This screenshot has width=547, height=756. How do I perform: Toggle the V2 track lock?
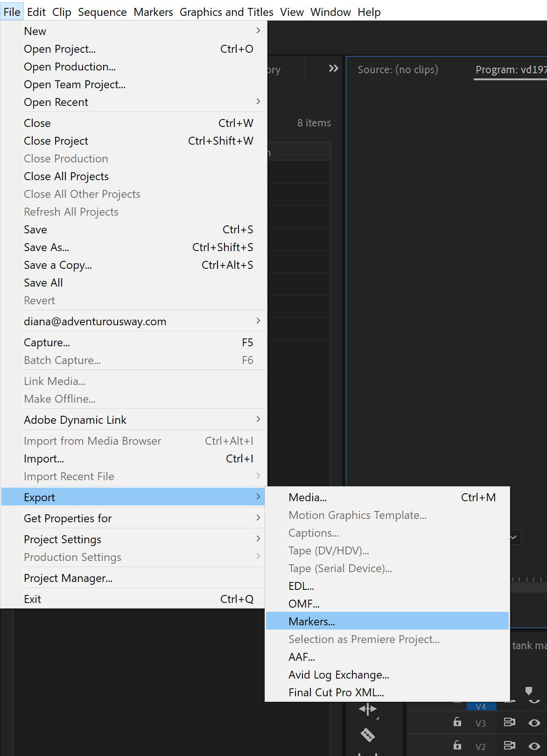point(457,745)
